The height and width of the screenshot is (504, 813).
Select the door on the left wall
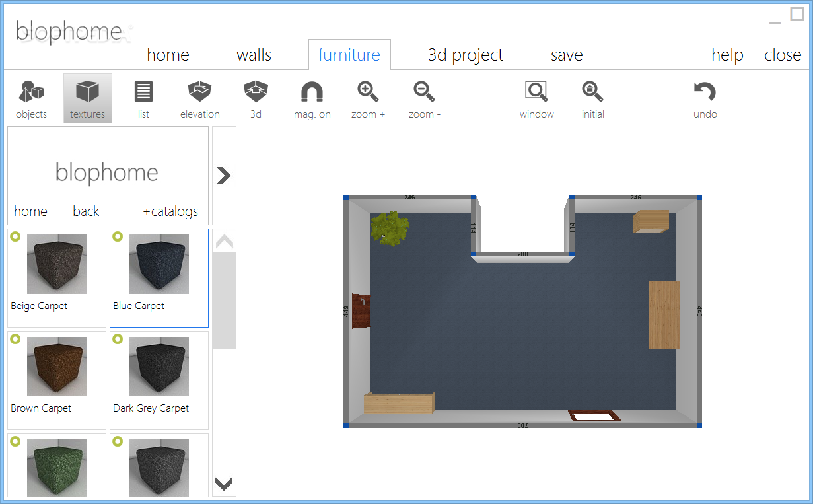[361, 311]
